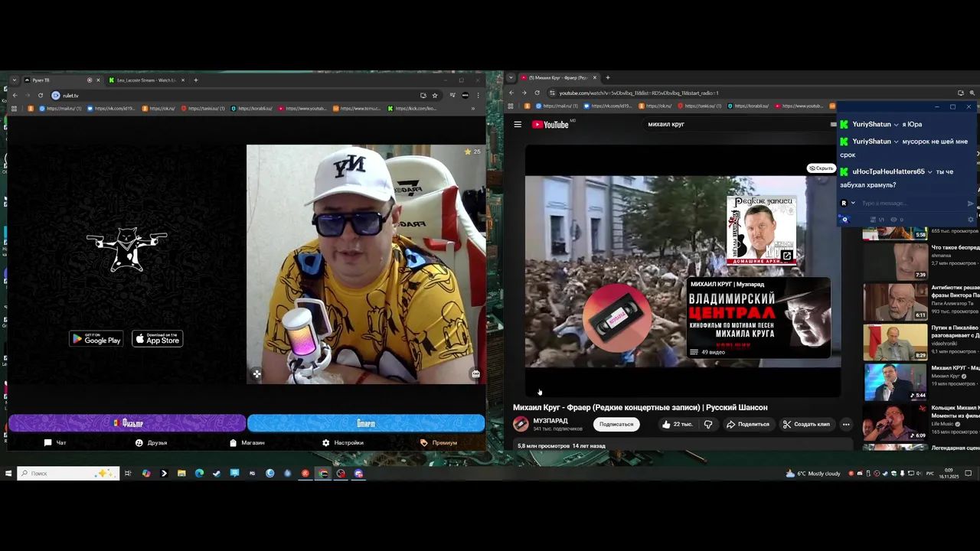The image size is (980, 551).
Task: Click the Поделиться share button
Action: coord(748,424)
